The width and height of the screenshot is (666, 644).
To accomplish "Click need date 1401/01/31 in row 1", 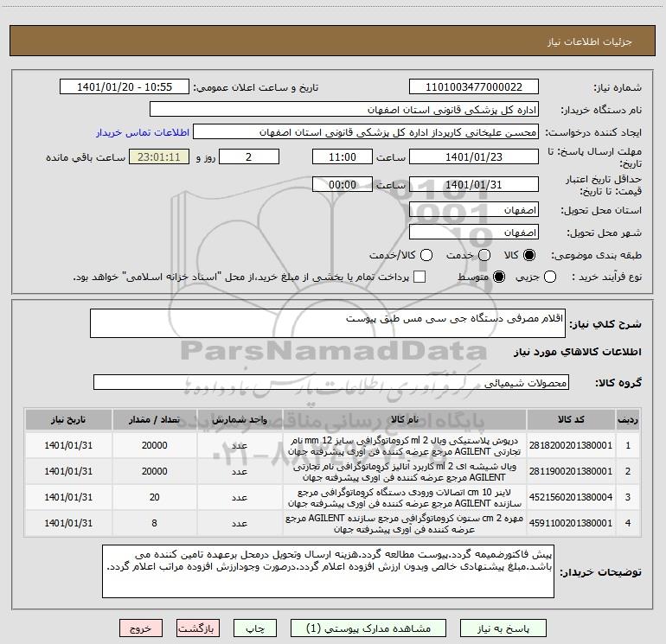I will click(68, 445).
